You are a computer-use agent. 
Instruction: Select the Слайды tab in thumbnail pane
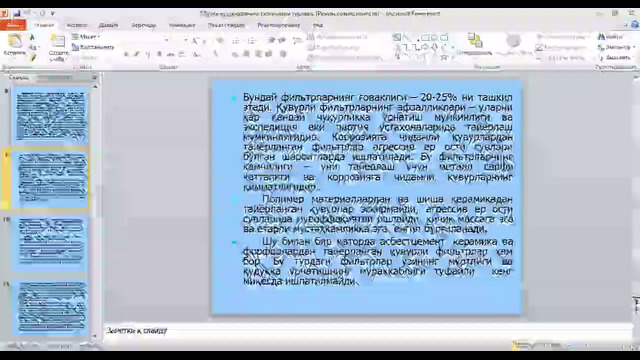(19, 77)
